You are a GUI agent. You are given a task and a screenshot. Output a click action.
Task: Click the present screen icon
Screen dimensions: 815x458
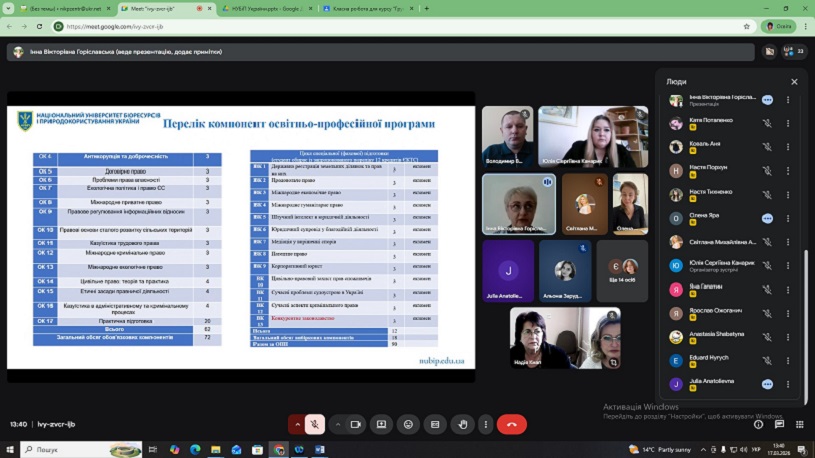pos(382,425)
